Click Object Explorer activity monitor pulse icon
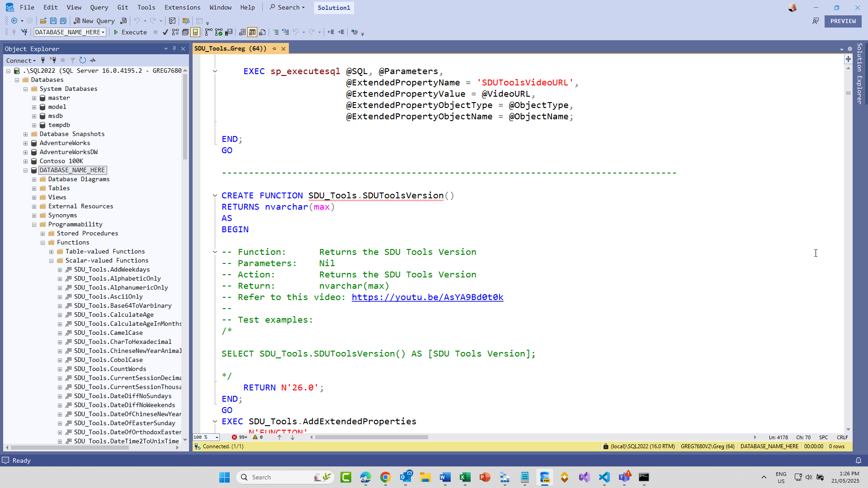The image size is (868, 488). 93,60
